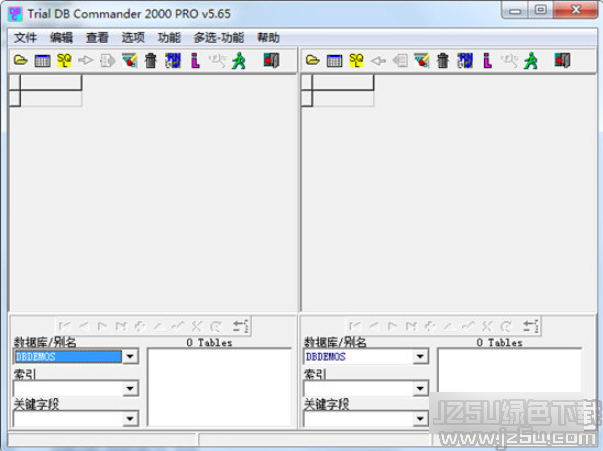Expand the right database/alias DBDEMOS dropdown
Image resolution: width=603 pixels, height=451 pixels.
click(420, 356)
